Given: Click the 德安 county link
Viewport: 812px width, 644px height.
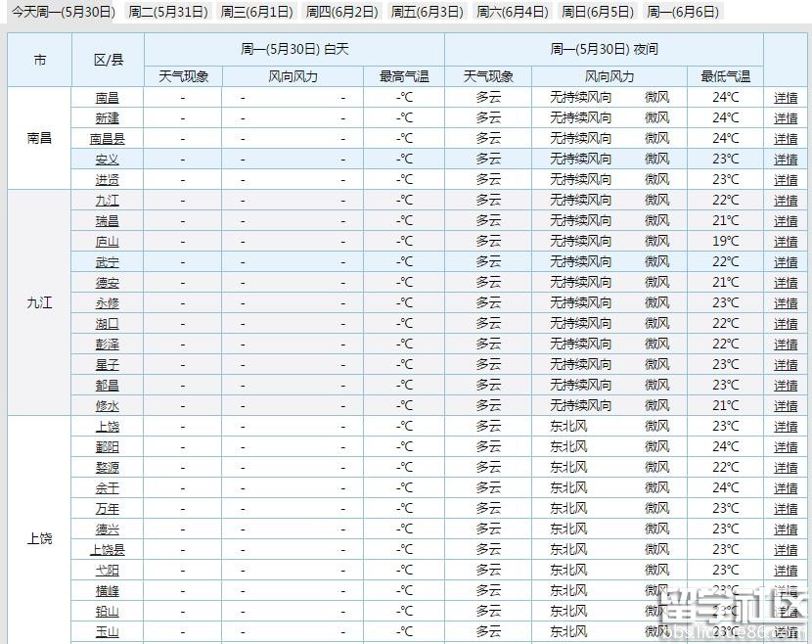Looking at the screenshot, I should 108,283.
